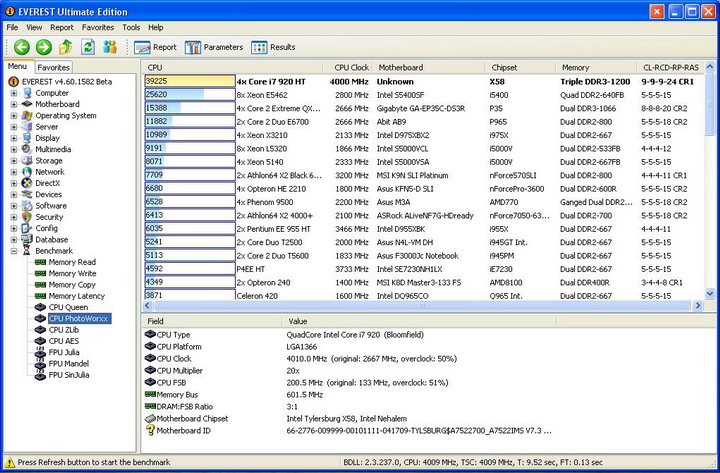
Task: Select the 8x Xeon E5462 row
Action: point(423,95)
